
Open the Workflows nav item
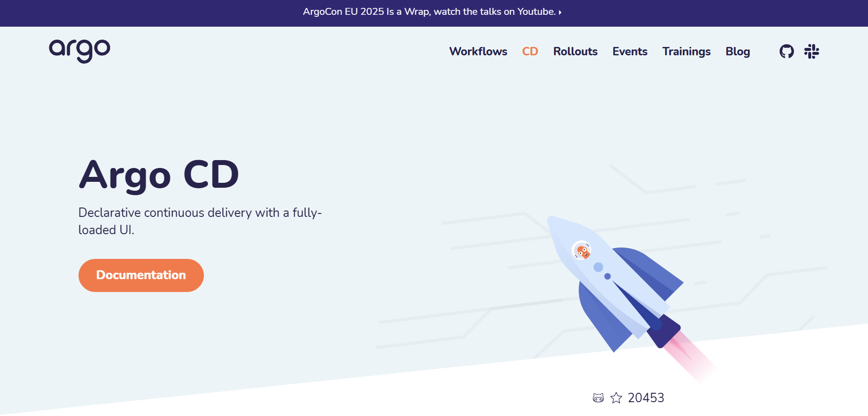point(478,51)
